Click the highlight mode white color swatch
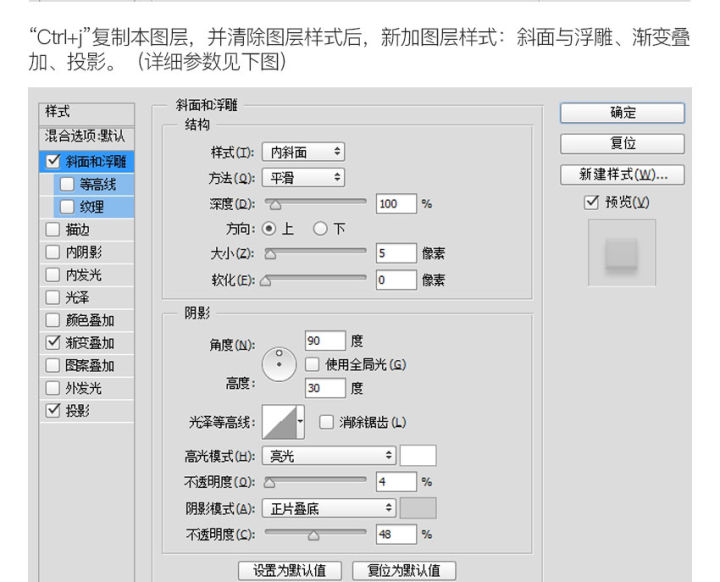 [x=418, y=456]
